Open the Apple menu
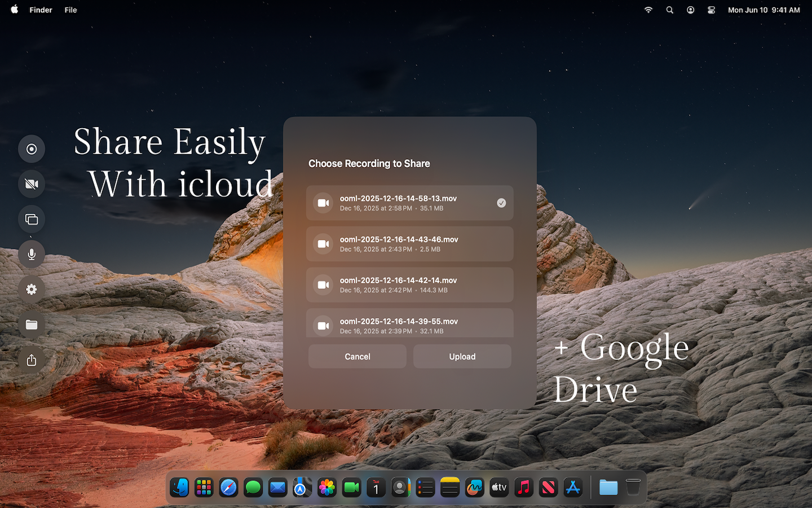812x508 pixels. 14,10
